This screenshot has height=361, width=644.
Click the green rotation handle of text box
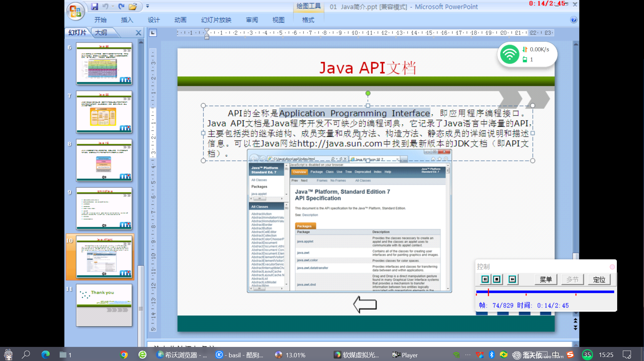[368, 93]
